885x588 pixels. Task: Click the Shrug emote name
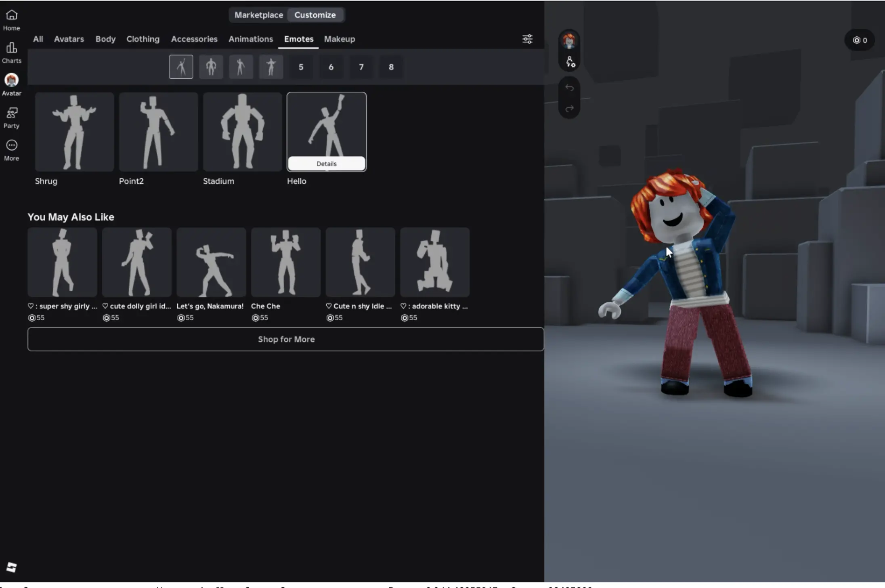46,181
